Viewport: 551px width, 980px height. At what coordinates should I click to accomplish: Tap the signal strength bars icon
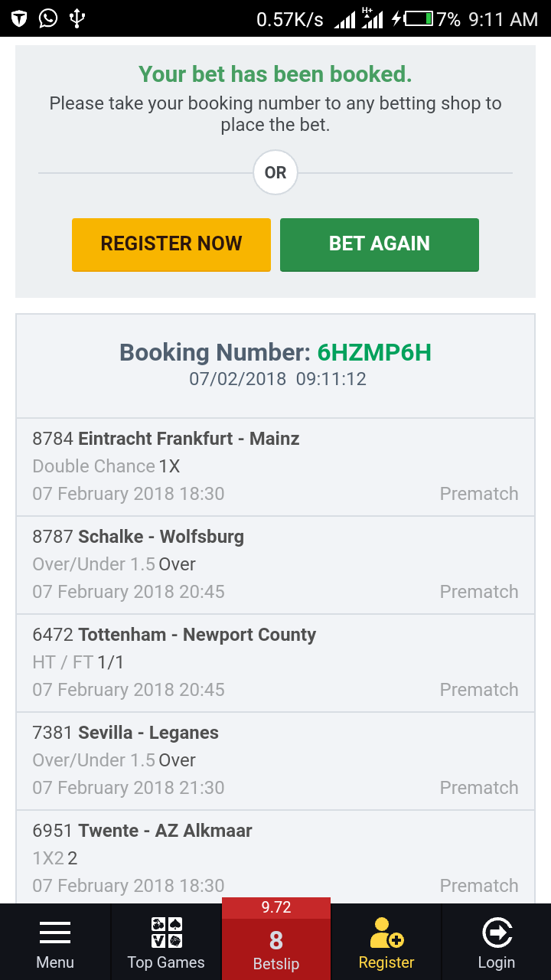(x=345, y=19)
